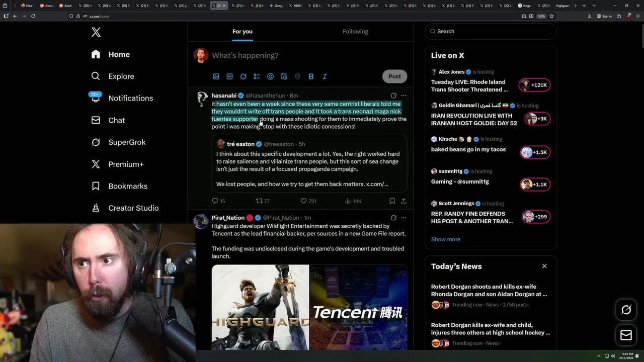
Task: Open Premium+ in the sidebar
Action: coord(117,164)
